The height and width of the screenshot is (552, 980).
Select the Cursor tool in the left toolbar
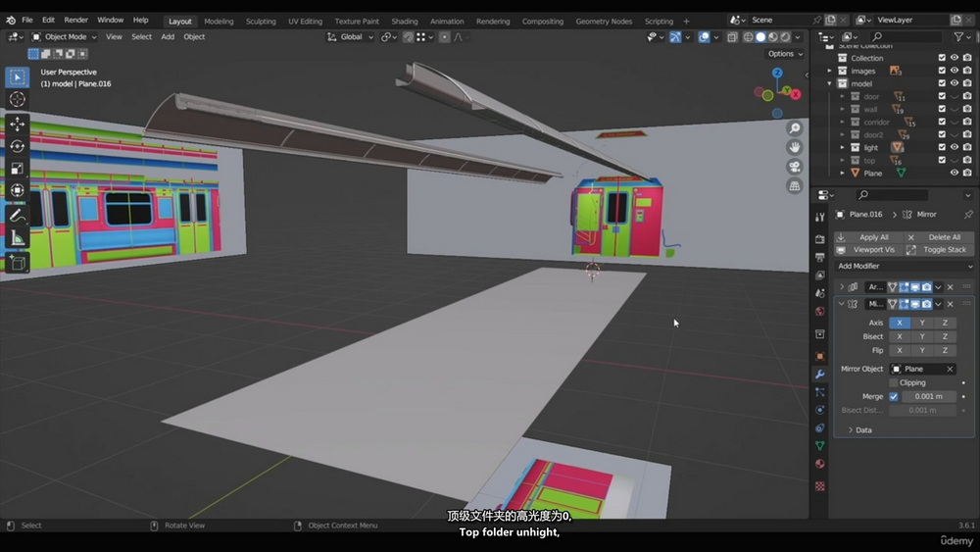[17, 99]
